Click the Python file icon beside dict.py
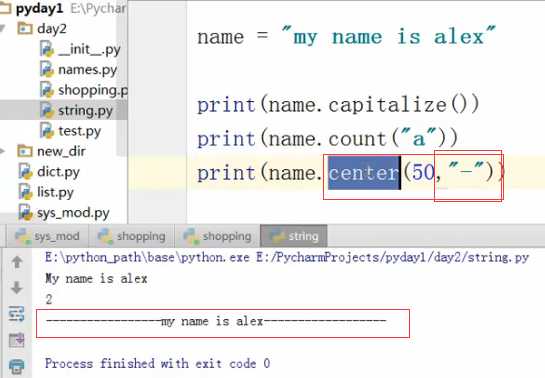Viewport: 545px width, 378px height. [x=25, y=172]
